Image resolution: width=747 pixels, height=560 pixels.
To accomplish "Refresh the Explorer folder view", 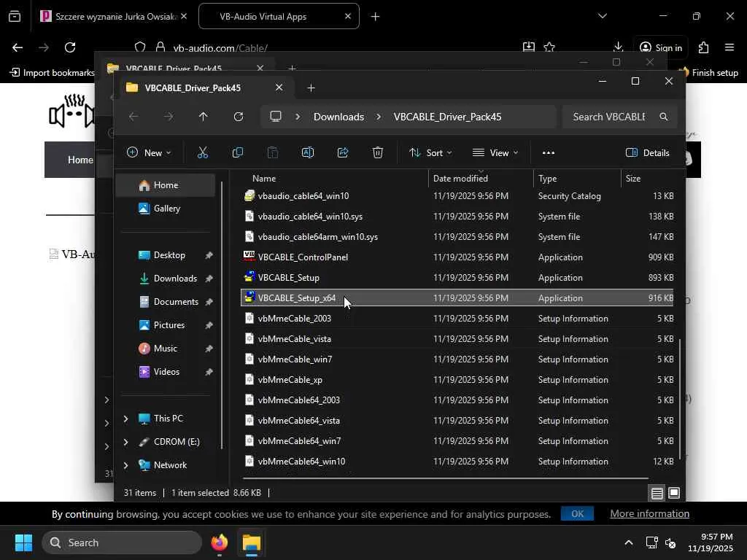I will (239, 117).
